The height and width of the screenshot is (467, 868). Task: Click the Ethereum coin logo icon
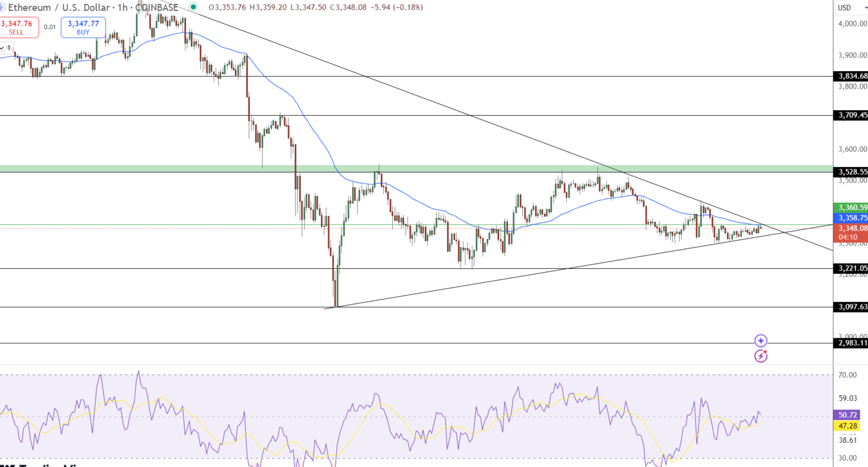(3, 7)
